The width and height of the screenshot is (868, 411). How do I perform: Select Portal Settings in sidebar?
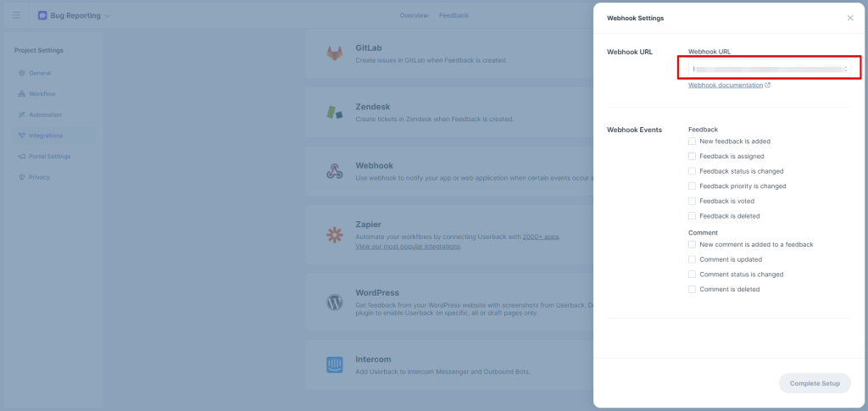tap(49, 156)
